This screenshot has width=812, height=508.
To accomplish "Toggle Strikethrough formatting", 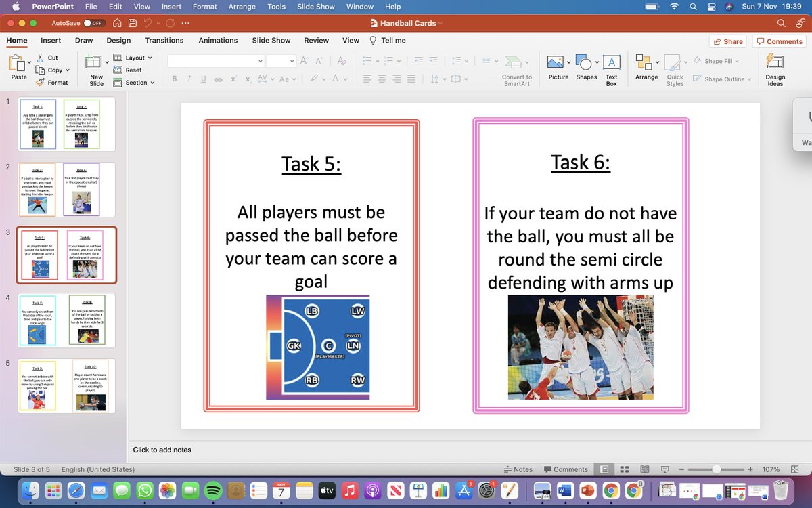I will click(218, 79).
